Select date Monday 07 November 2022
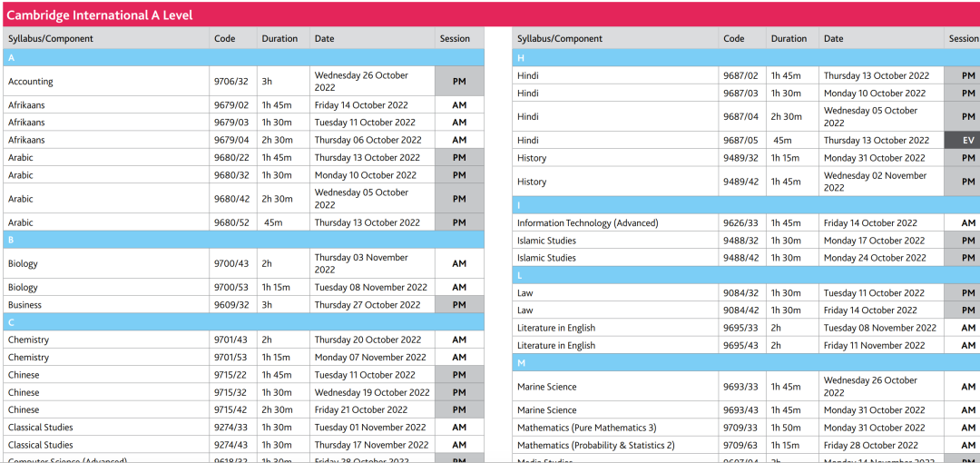Viewport: 980px width, 463px height. [x=370, y=358]
